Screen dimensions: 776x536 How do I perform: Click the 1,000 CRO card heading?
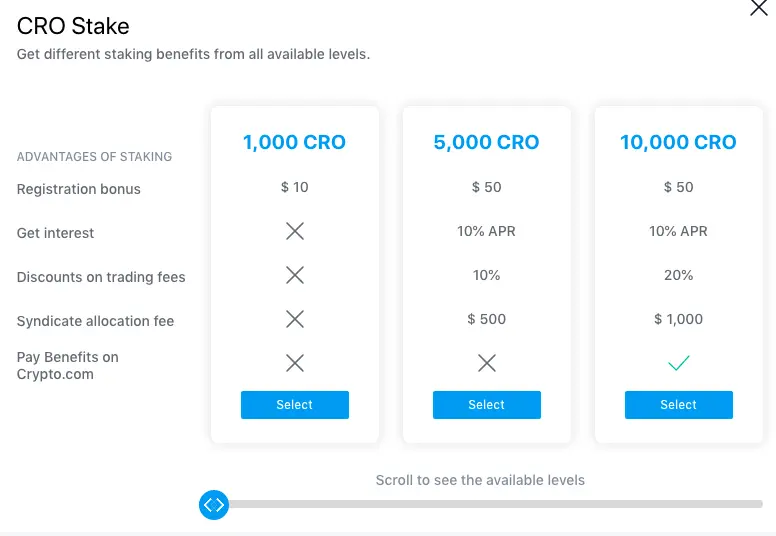pyautogui.click(x=294, y=143)
